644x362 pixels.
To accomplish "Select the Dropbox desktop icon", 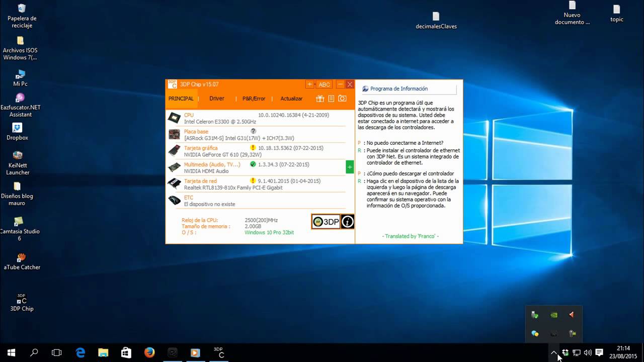I will click(x=17, y=132).
